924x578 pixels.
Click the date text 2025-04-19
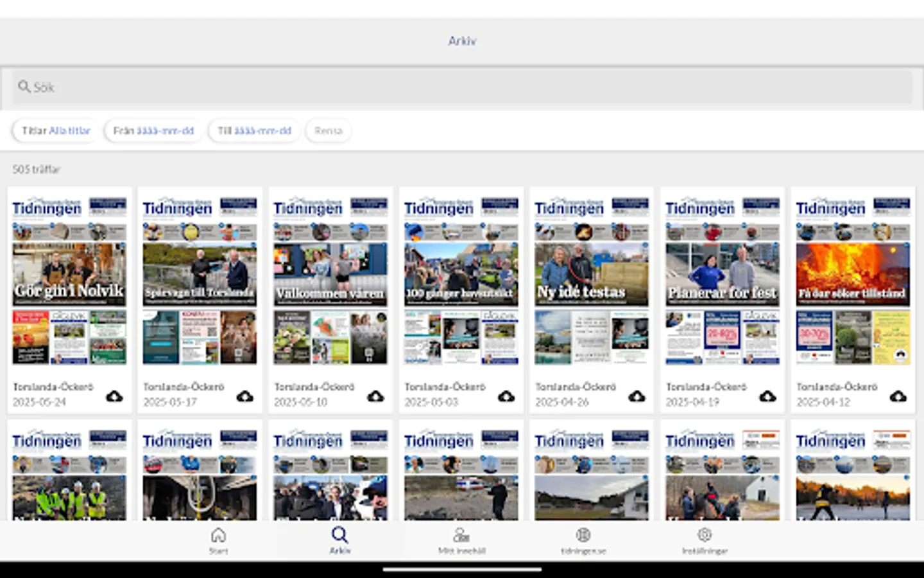[692, 402]
